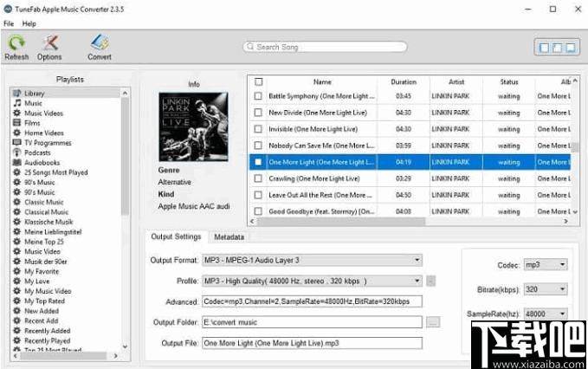Check the Crawling song checkbox

258,178
